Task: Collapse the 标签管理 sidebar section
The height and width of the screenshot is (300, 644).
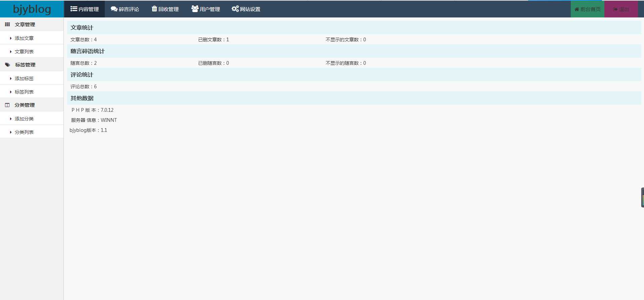Action: pos(32,65)
